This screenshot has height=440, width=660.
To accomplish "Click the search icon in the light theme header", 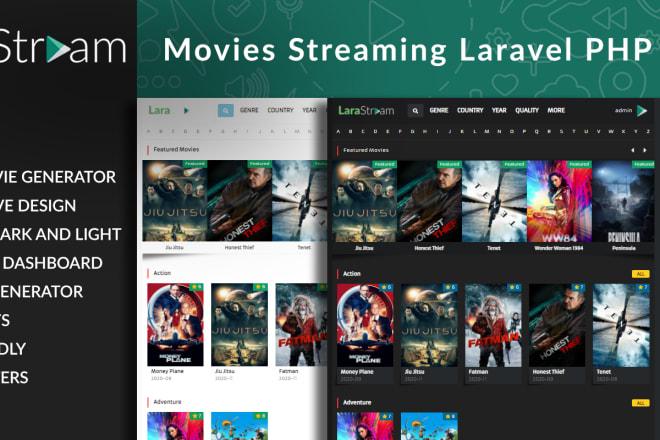I will (226, 110).
